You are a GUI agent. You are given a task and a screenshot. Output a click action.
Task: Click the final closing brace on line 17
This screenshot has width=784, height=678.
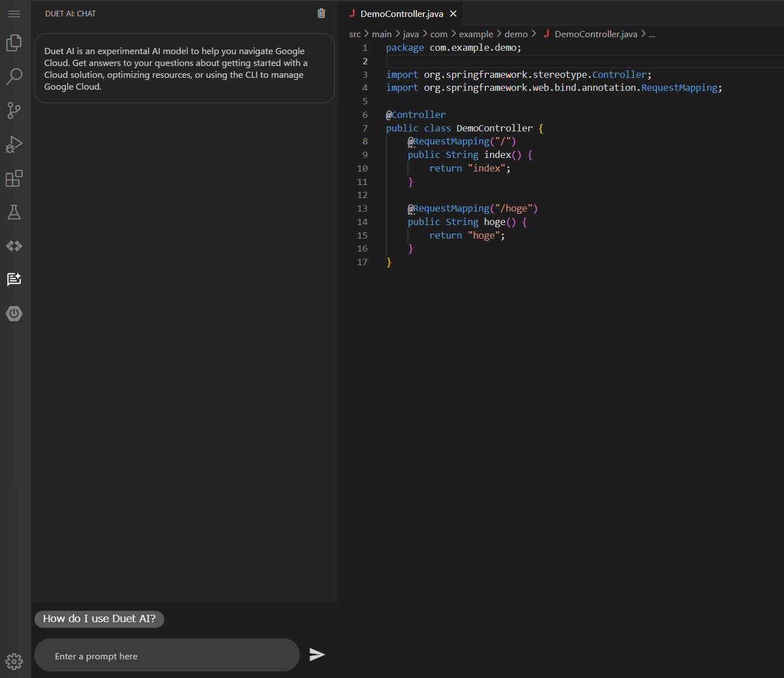pos(389,262)
